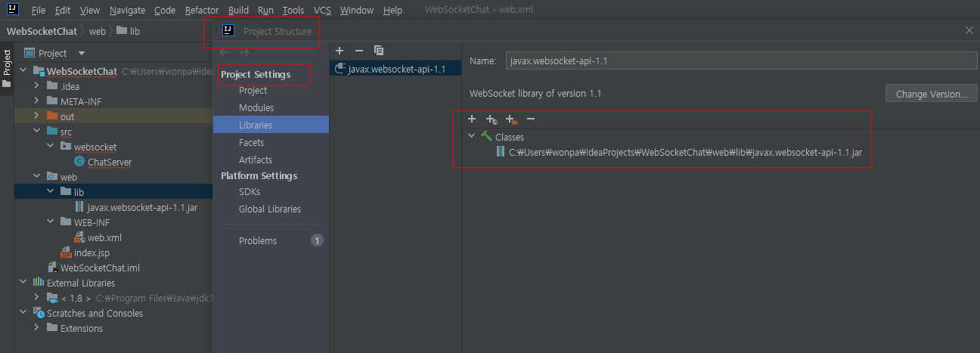Click the lib breadcrumb in navigation bar
Viewport: 980px width, 353px height.
tap(129, 31)
